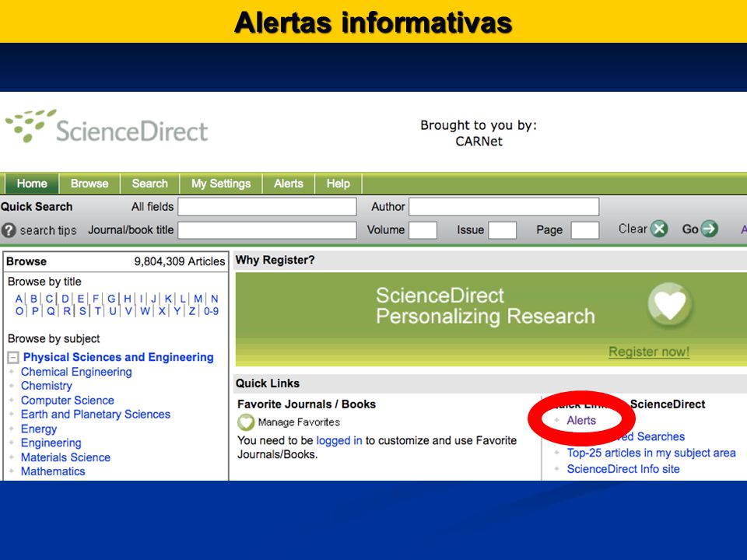Open Earth and Planetary Sciences subject
The image size is (747, 560).
[x=95, y=415]
